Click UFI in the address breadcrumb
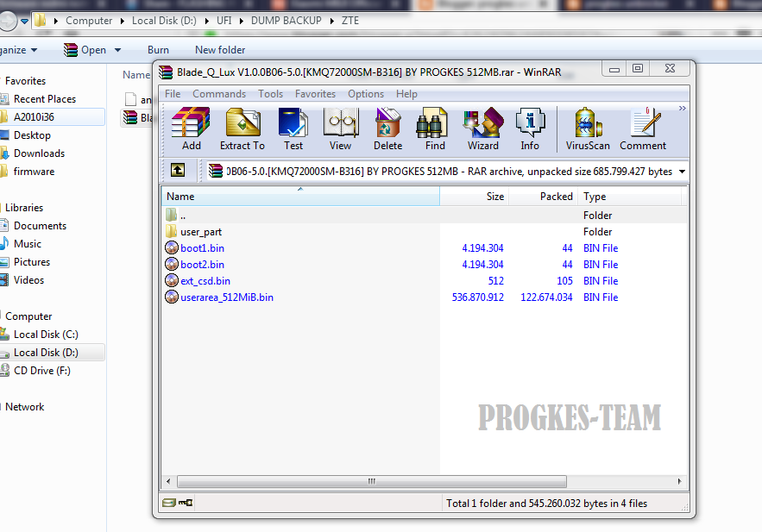Image resolution: width=762 pixels, height=532 pixels. pos(224,21)
